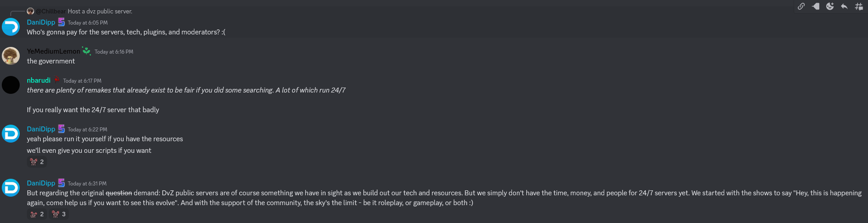868x223 pixels.
Task: Reply to message using arrow icon
Action: [844, 6]
